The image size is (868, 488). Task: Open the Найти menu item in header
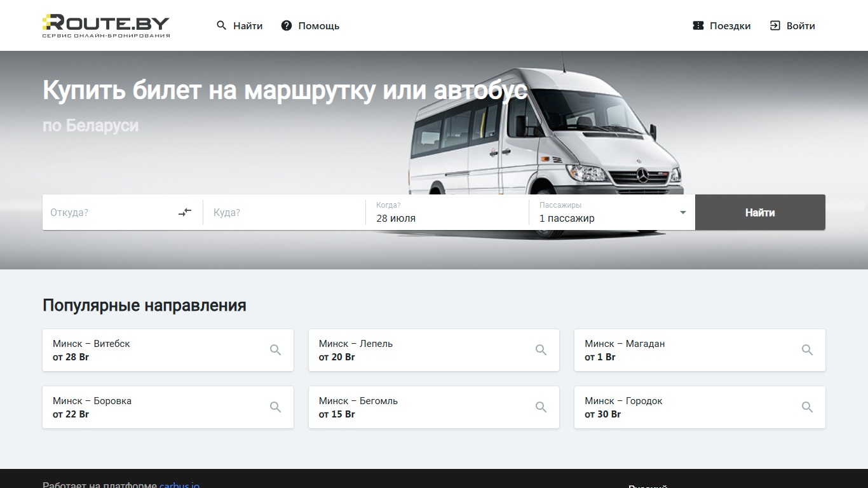pyautogui.click(x=240, y=25)
